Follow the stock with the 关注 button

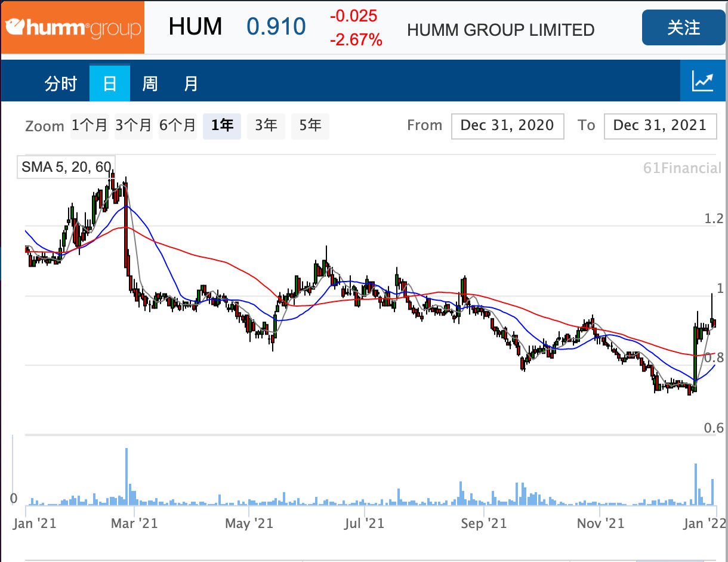683,27
